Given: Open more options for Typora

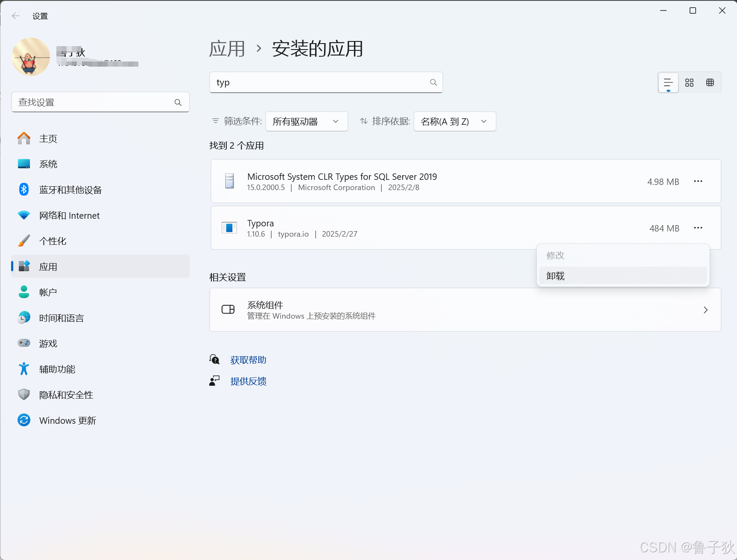Looking at the screenshot, I should [x=698, y=228].
